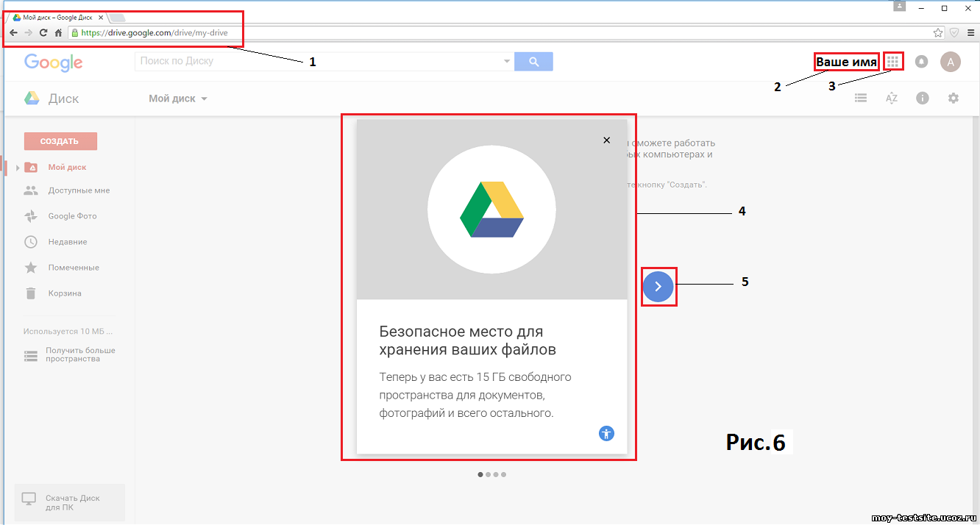Click the Chrome profile icon in title bar
Viewport: 980px width, 525px height.
(x=899, y=6)
